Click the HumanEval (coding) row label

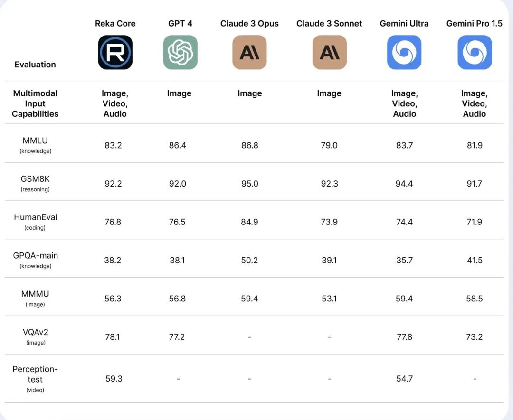[x=35, y=222]
